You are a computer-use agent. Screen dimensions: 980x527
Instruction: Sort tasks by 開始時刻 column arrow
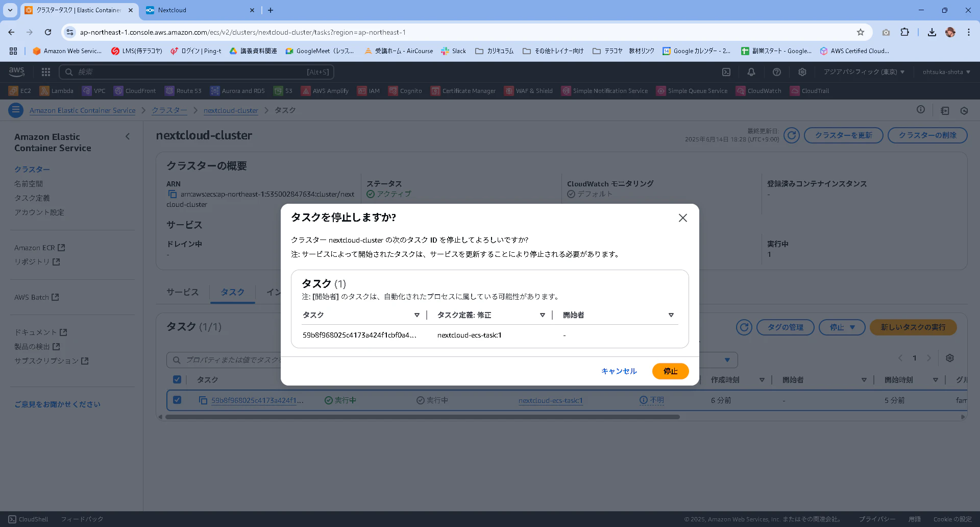(936, 380)
